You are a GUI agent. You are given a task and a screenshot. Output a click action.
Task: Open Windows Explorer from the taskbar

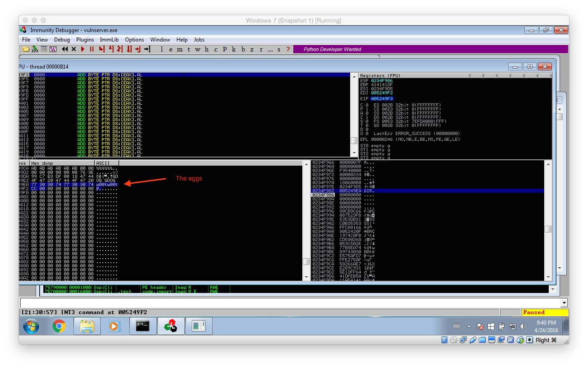point(87,326)
